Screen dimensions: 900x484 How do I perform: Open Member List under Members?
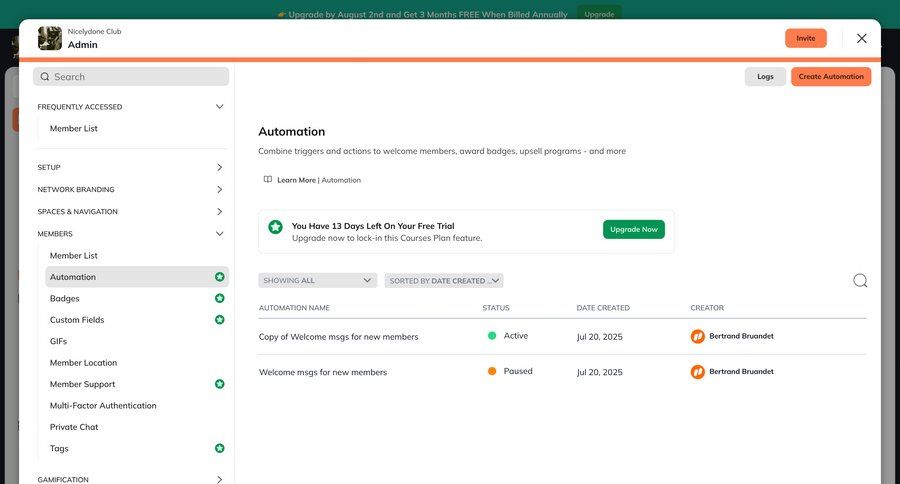(x=73, y=255)
